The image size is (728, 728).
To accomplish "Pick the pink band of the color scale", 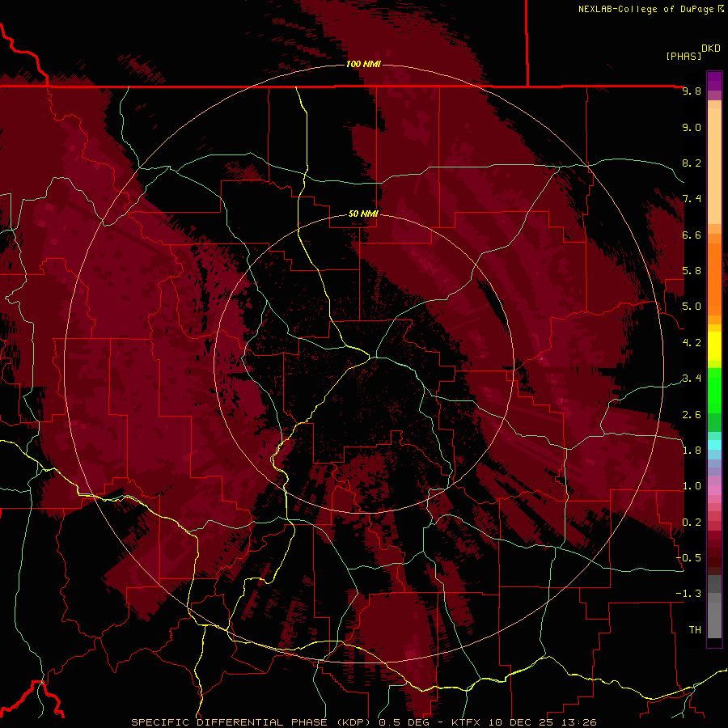I will [714, 490].
